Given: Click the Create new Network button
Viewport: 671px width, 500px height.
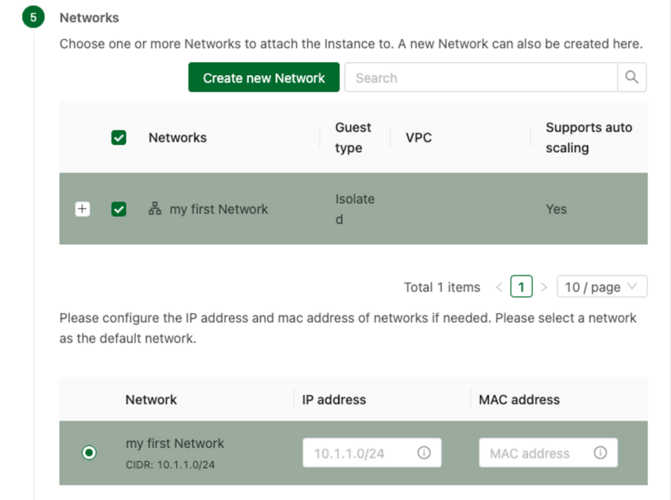Looking at the screenshot, I should (x=264, y=77).
